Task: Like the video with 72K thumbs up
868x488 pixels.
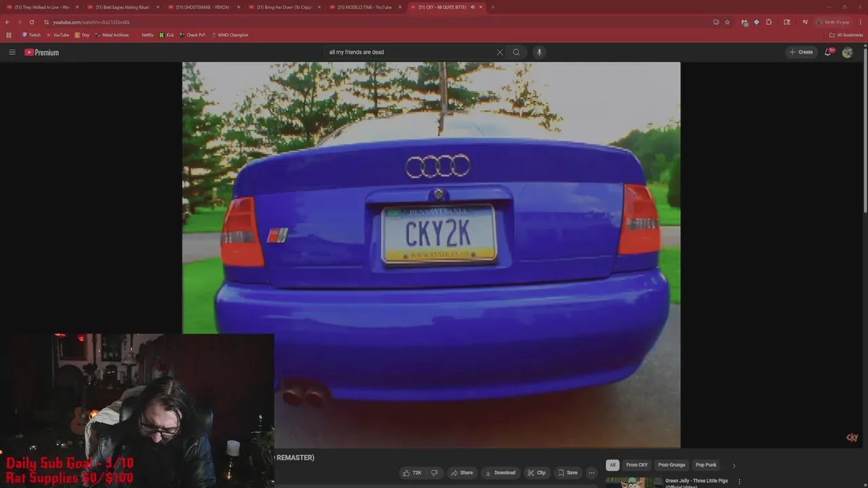Action: [x=412, y=472]
